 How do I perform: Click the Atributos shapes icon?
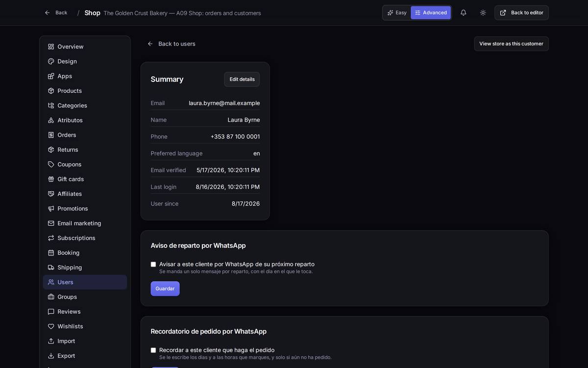(x=51, y=120)
